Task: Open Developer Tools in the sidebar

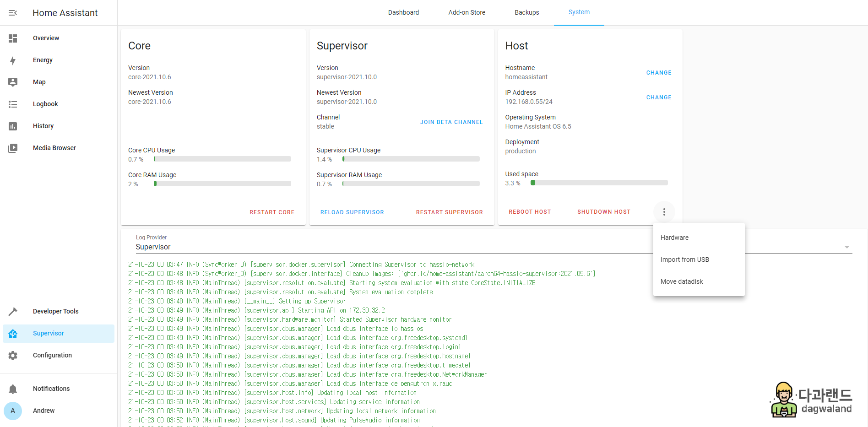Action: click(59, 312)
